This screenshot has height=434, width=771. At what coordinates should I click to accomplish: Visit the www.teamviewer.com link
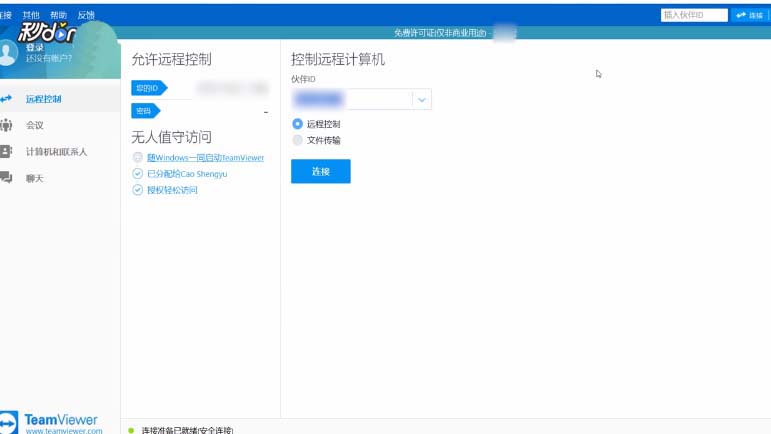pyautogui.click(x=64, y=431)
